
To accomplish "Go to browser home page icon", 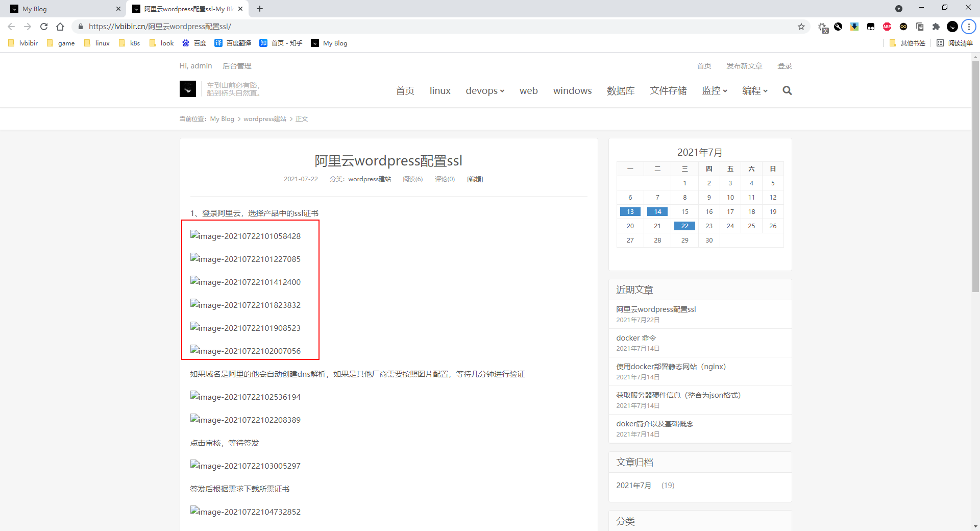I will pyautogui.click(x=60, y=27).
